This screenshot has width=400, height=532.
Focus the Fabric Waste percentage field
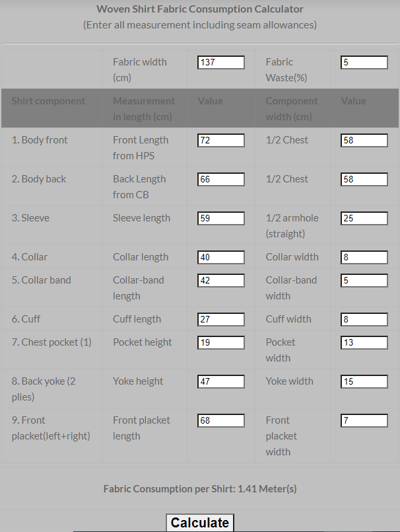coord(364,62)
